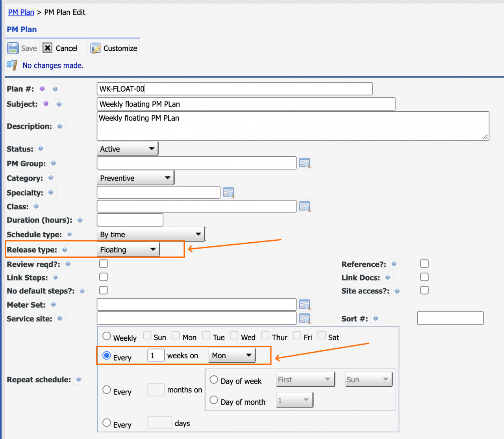Image resolution: width=504 pixels, height=439 pixels.
Task: Check the No default steps? checkbox
Action: 104,290
